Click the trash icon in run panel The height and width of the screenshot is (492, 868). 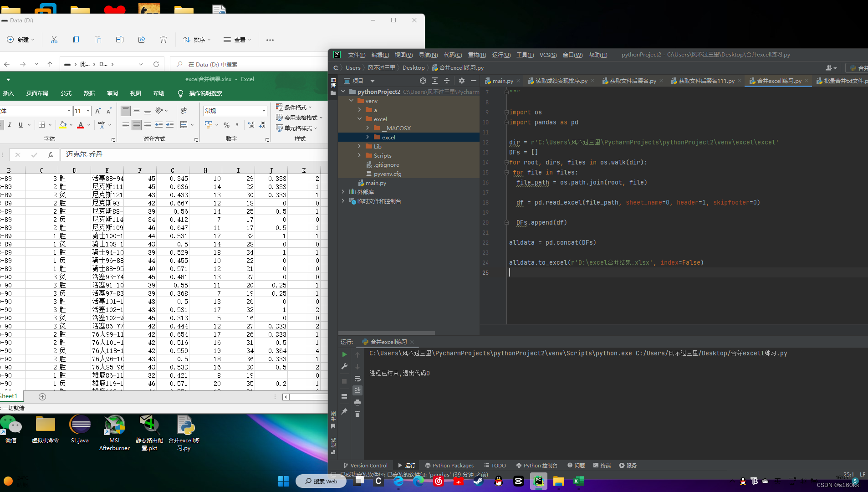(357, 414)
